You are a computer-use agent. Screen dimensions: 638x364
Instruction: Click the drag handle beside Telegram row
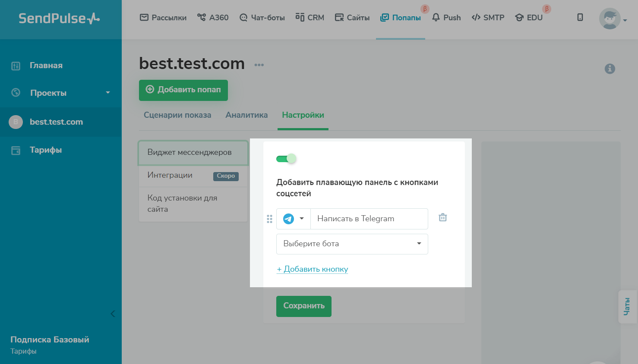(x=269, y=219)
